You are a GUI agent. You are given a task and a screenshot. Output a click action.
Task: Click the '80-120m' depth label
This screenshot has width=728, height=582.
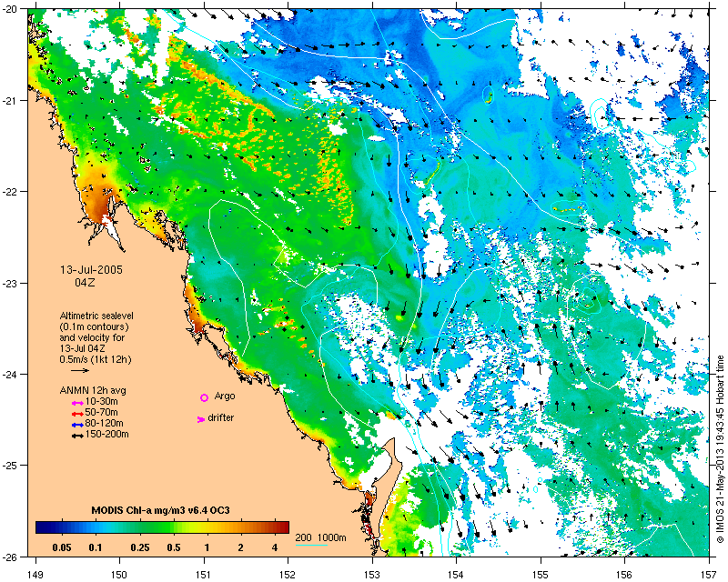click(104, 423)
